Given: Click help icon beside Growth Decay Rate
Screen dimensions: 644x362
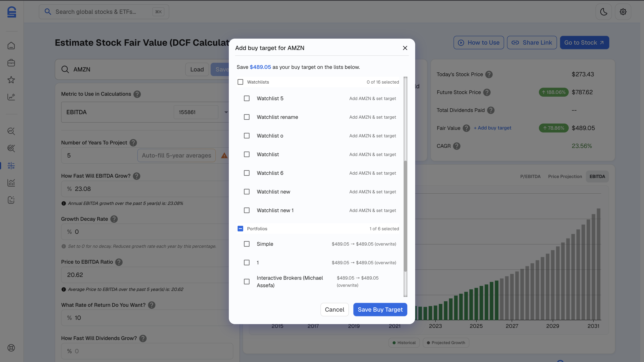Looking at the screenshot, I should [x=114, y=219].
